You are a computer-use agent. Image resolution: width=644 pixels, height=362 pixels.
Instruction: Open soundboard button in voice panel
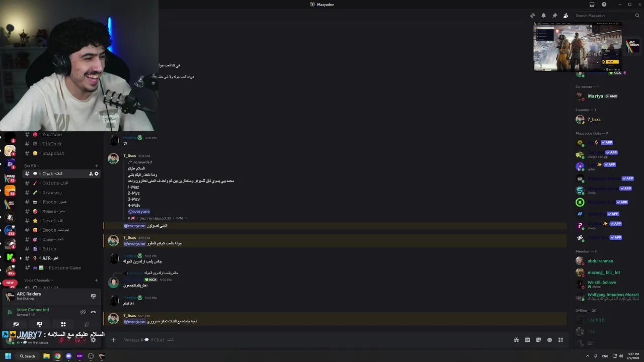click(x=87, y=324)
